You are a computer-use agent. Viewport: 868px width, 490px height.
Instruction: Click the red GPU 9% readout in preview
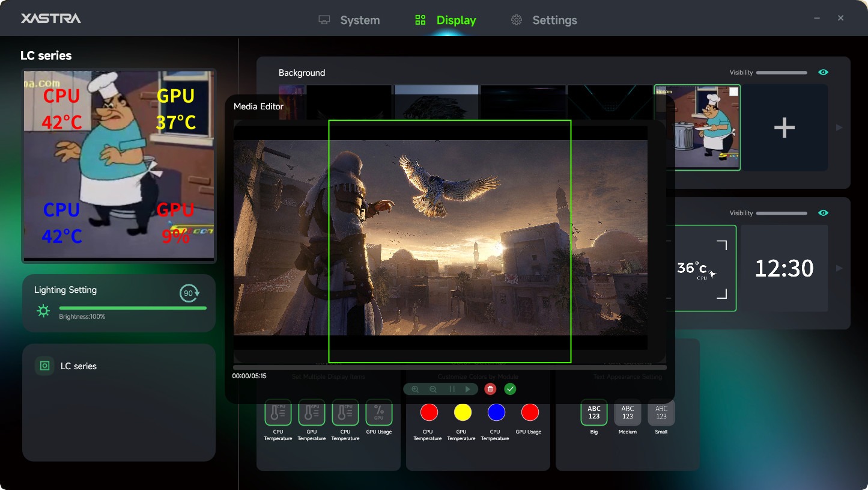pos(176,222)
